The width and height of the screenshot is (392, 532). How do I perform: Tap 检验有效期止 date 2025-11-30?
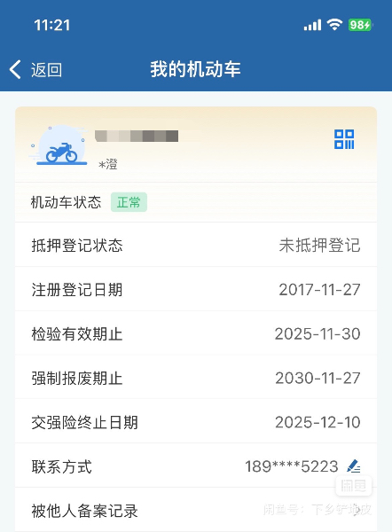pyautogui.click(x=318, y=334)
